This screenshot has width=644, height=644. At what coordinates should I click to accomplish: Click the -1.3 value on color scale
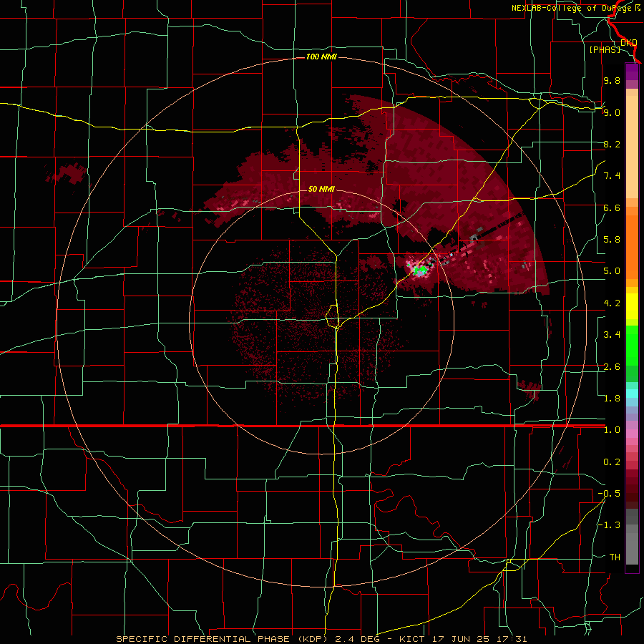tap(609, 525)
